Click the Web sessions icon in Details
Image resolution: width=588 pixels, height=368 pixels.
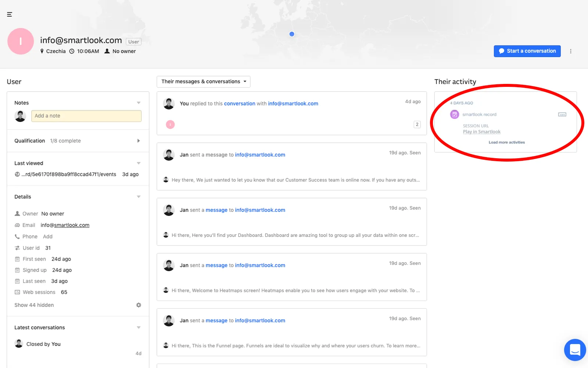pyautogui.click(x=17, y=292)
